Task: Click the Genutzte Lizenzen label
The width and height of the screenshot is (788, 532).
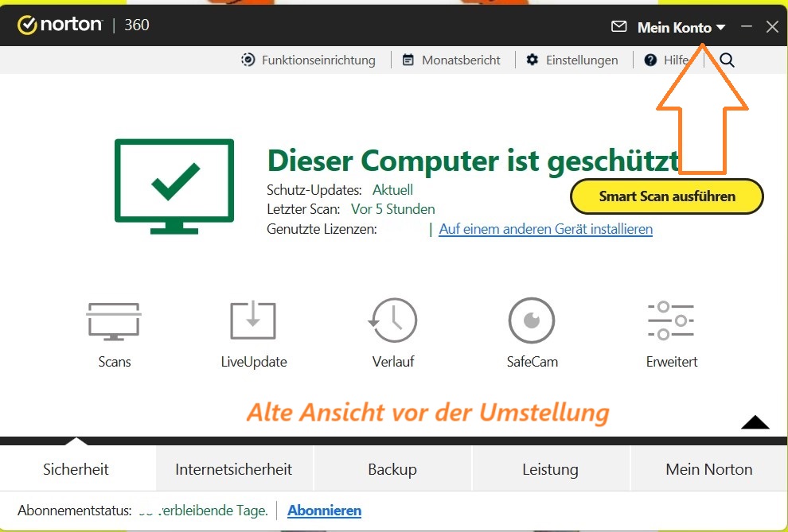Action: pos(322,229)
